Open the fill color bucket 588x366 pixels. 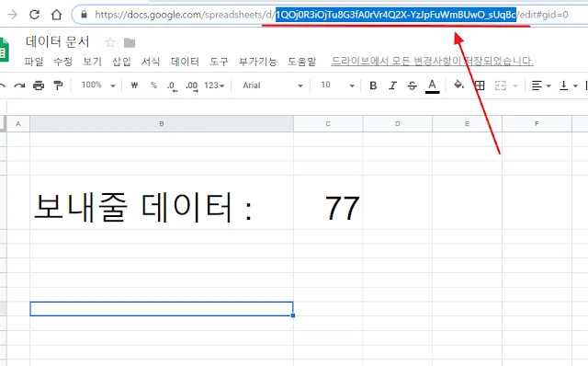click(x=458, y=85)
